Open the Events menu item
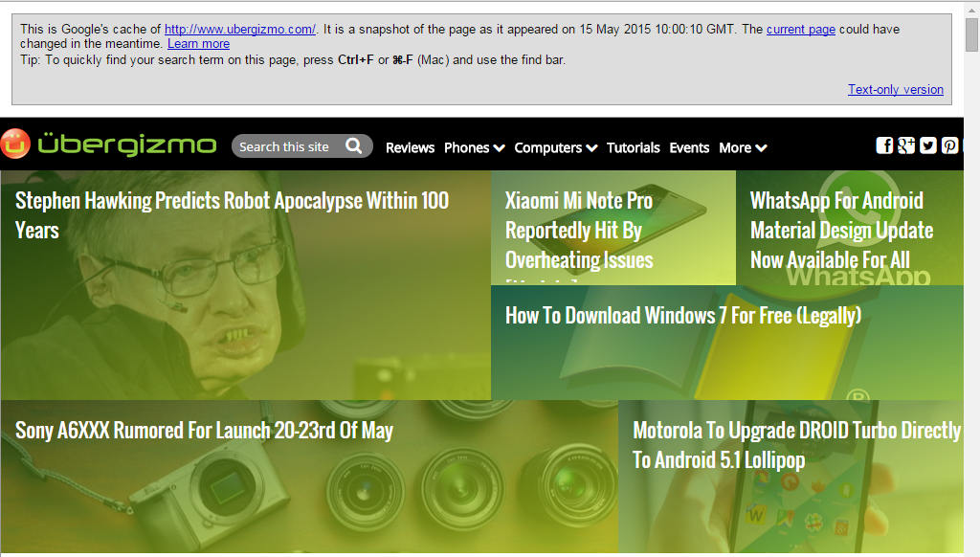Viewport: 980px width, 557px height. [689, 148]
